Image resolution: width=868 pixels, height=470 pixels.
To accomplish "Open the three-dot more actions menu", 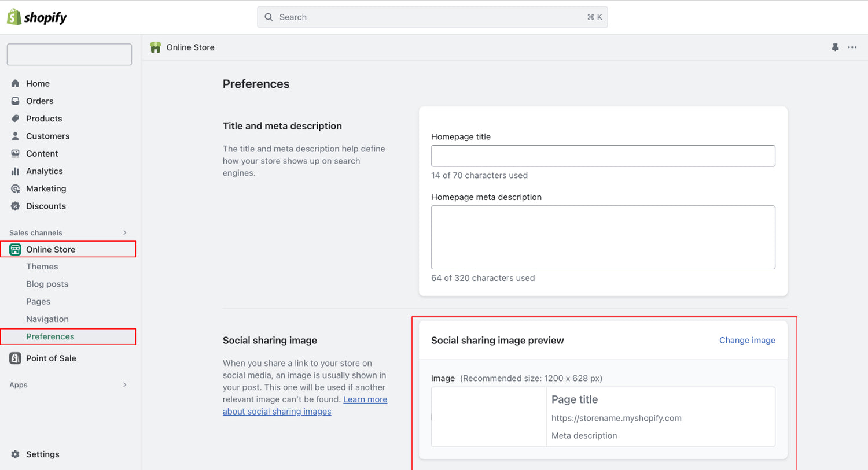I will [x=852, y=47].
